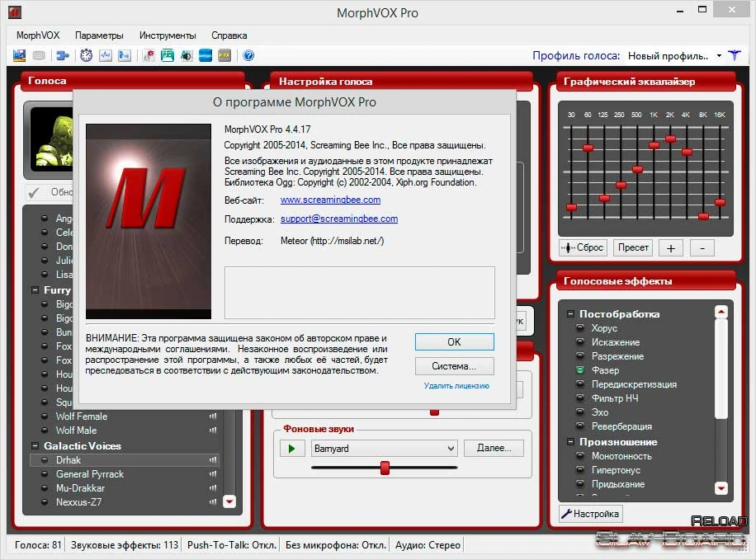Open the Профиль голоса dropdown

719,56
